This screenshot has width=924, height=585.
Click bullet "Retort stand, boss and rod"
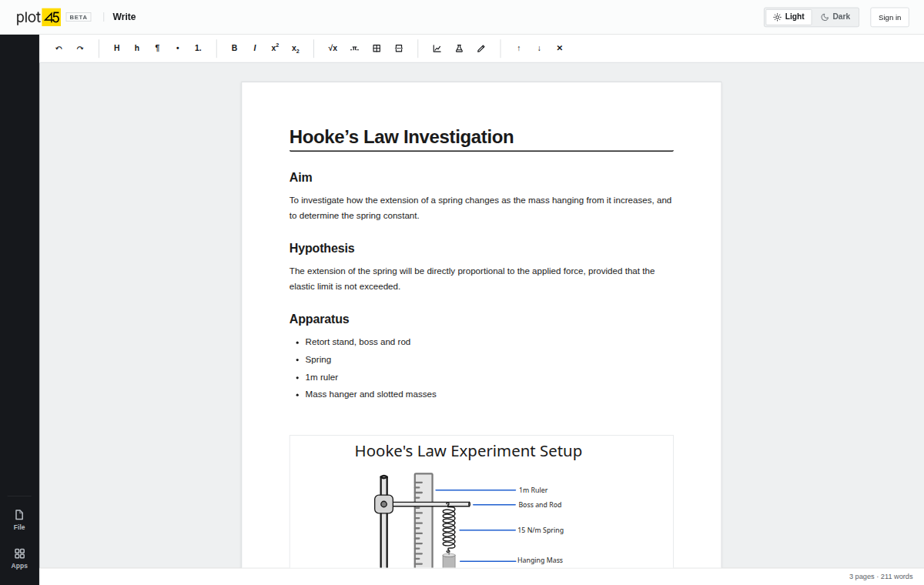point(358,342)
